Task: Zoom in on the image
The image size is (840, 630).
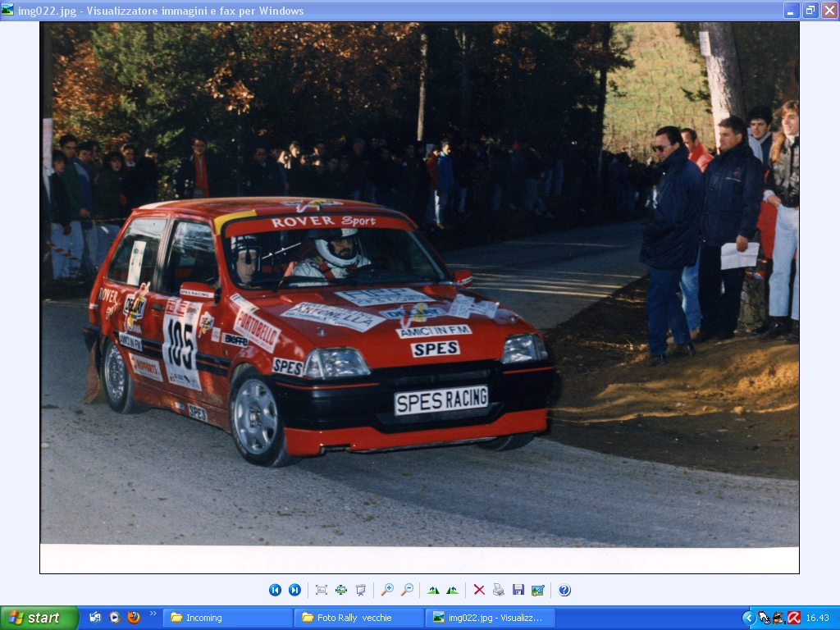Action: 387,590
